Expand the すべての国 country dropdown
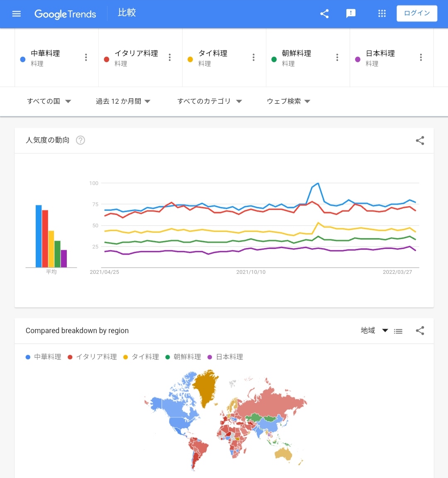448x478 pixels. tap(49, 101)
